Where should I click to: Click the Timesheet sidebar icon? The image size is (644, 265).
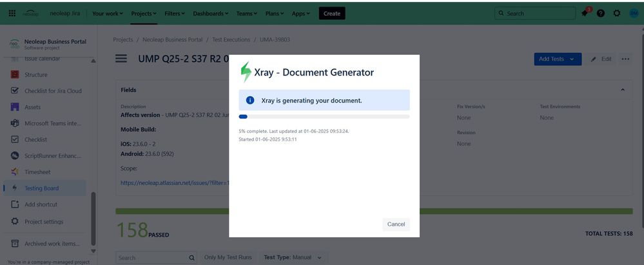(x=15, y=172)
